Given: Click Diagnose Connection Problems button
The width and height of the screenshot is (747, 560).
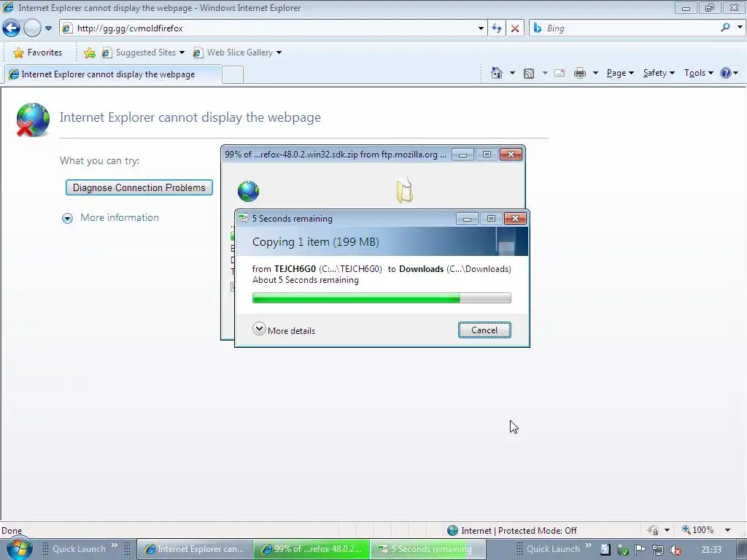Looking at the screenshot, I should pyautogui.click(x=139, y=187).
